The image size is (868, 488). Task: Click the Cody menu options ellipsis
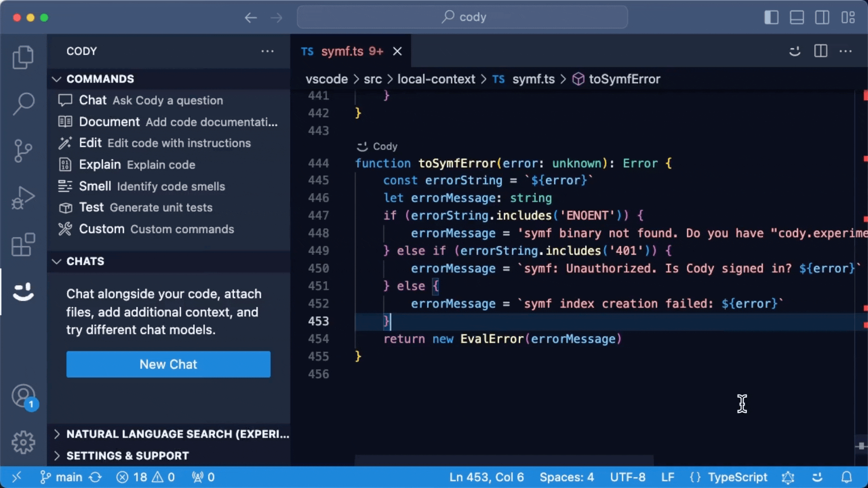click(x=267, y=51)
